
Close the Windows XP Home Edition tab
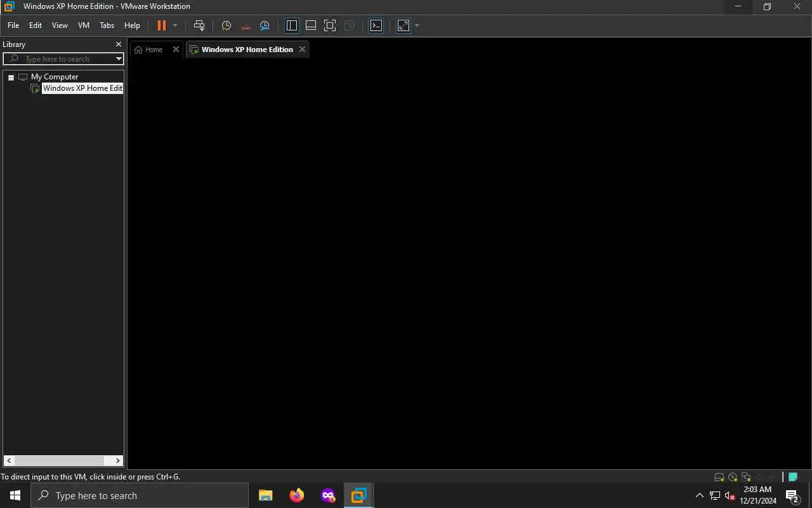click(302, 50)
